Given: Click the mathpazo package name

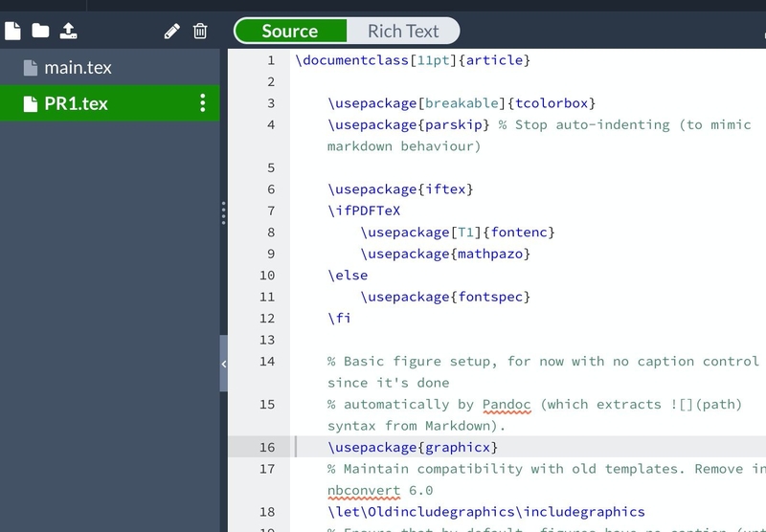Looking at the screenshot, I should [x=490, y=254].
